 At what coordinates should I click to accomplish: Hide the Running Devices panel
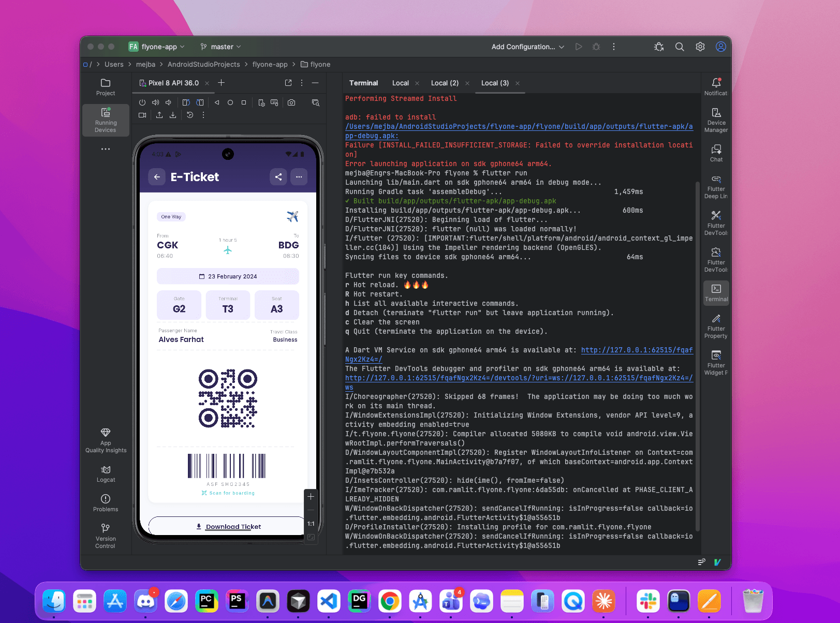(315, 83)
